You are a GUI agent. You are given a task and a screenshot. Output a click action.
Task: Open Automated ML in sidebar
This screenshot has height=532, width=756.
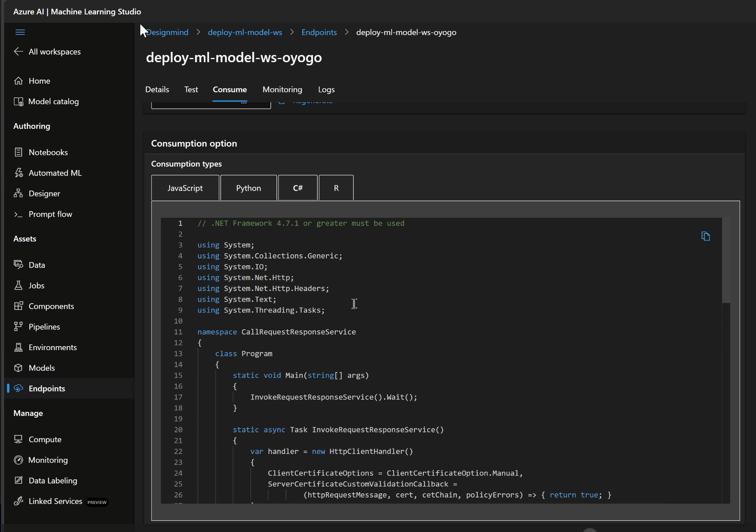[x=55, y=173]
